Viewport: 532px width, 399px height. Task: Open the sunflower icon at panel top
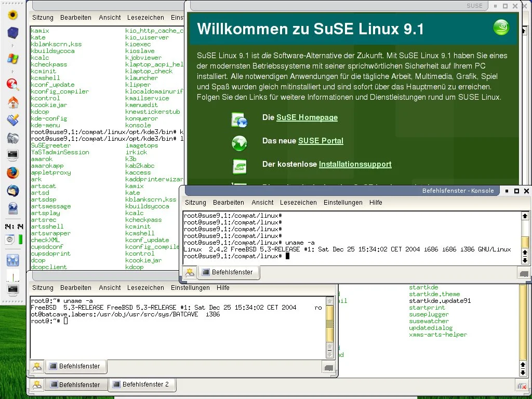[x=12, y=15]
